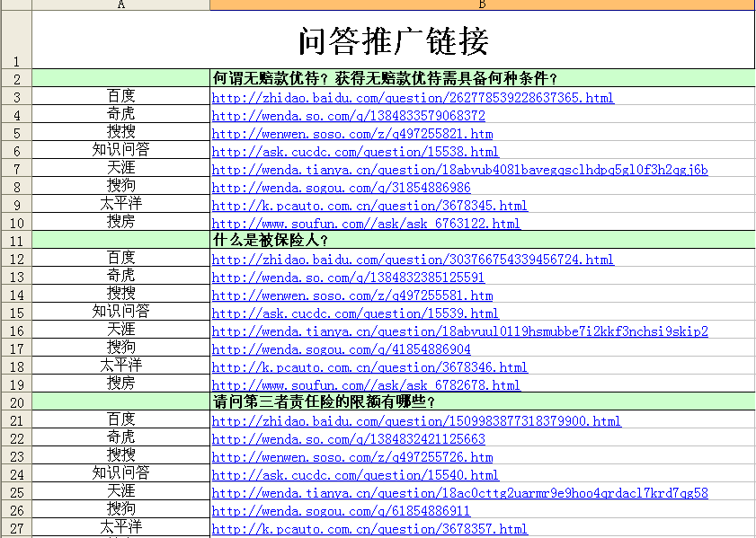This screenshot has height=538, width=756.
Task: Select cell 搜搜 in row 23
Action: (x=121, y=455)
